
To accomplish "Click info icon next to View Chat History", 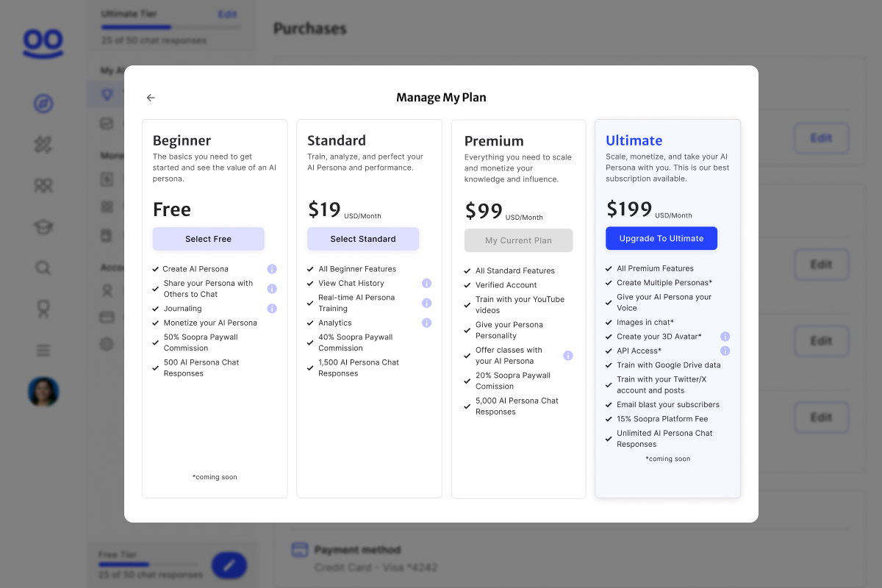I will coord(427,283).
